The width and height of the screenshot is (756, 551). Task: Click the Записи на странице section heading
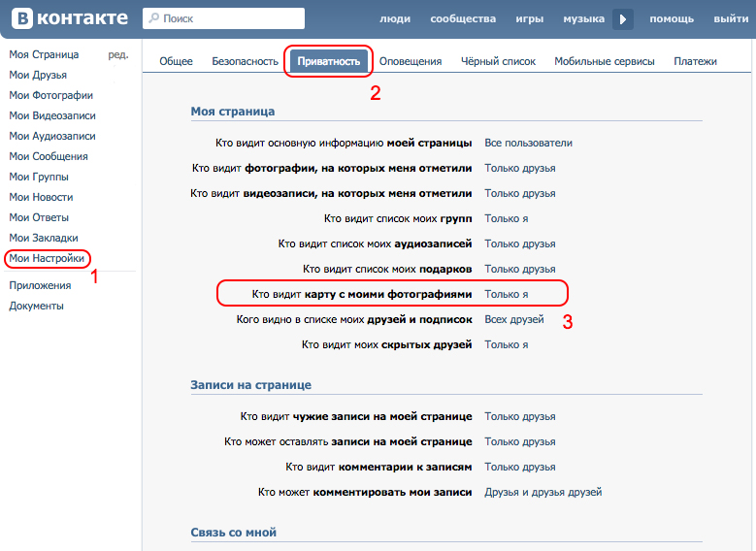(x=250, y=385)
